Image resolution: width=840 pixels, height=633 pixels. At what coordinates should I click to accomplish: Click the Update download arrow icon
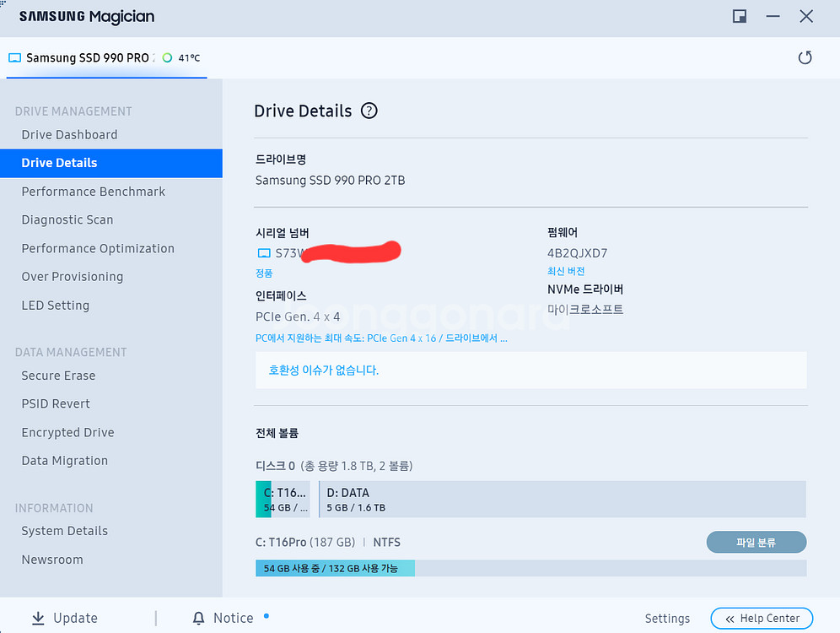[38, 618]
